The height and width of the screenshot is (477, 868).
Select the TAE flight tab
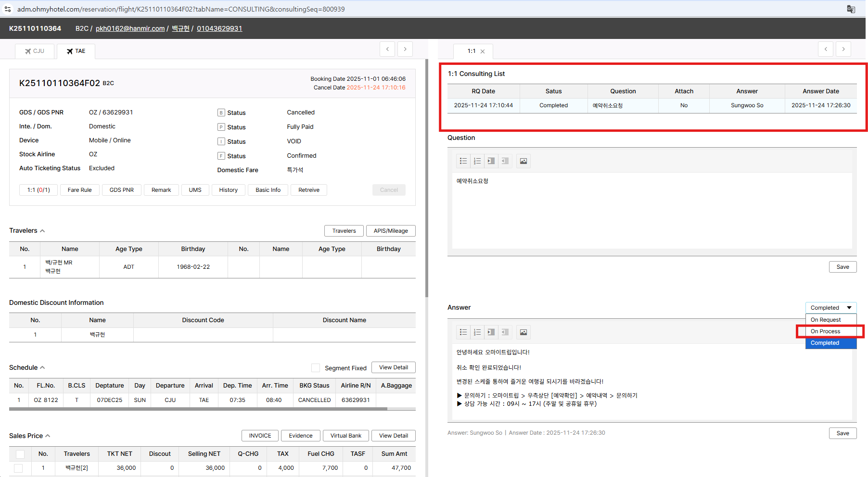(x=76, y=51)
